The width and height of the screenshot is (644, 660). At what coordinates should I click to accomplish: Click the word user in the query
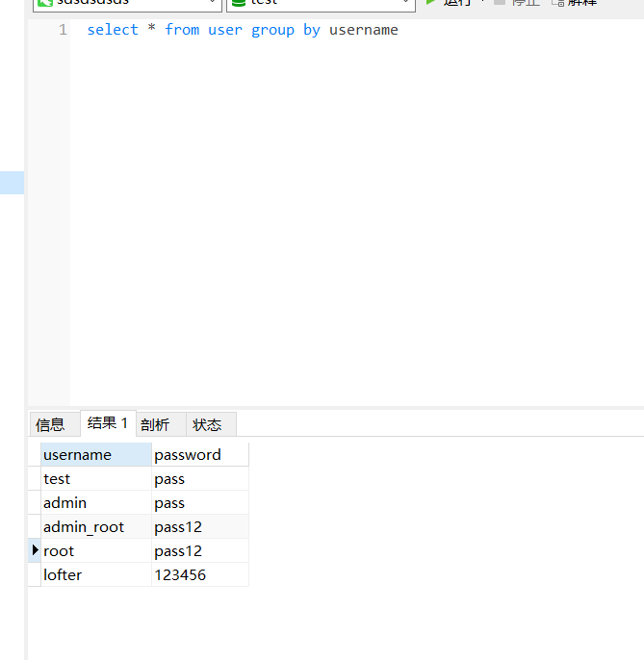pos(225,30)
